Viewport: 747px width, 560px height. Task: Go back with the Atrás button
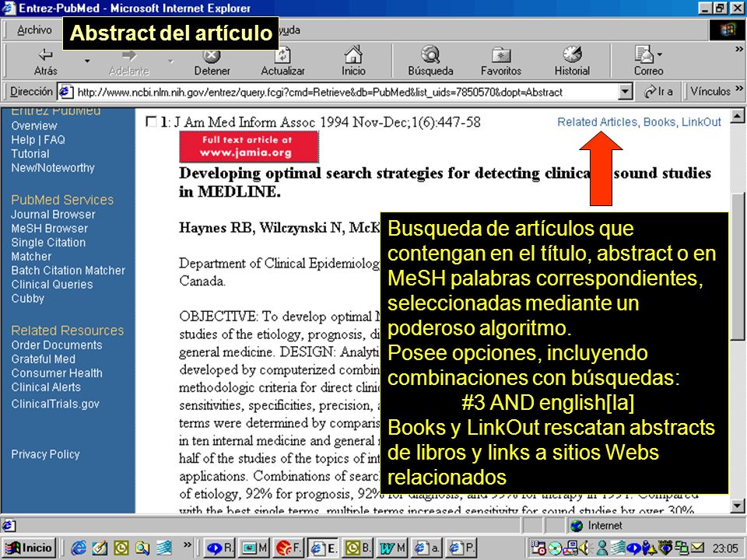coord(45,61)
